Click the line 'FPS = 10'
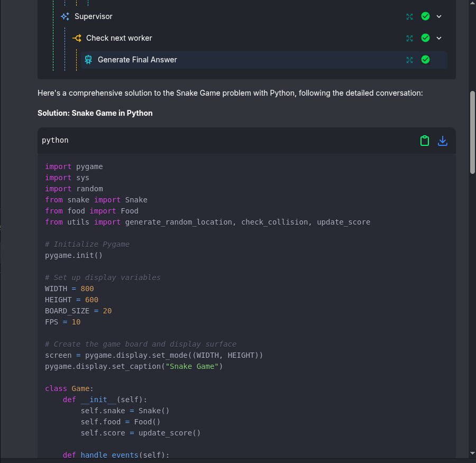 62,322
